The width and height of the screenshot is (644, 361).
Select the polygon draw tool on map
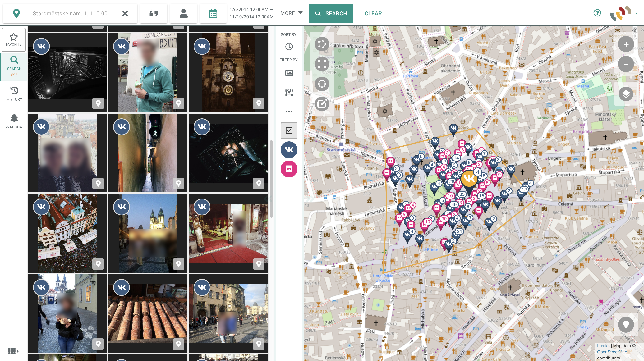(x=322, y=44)
